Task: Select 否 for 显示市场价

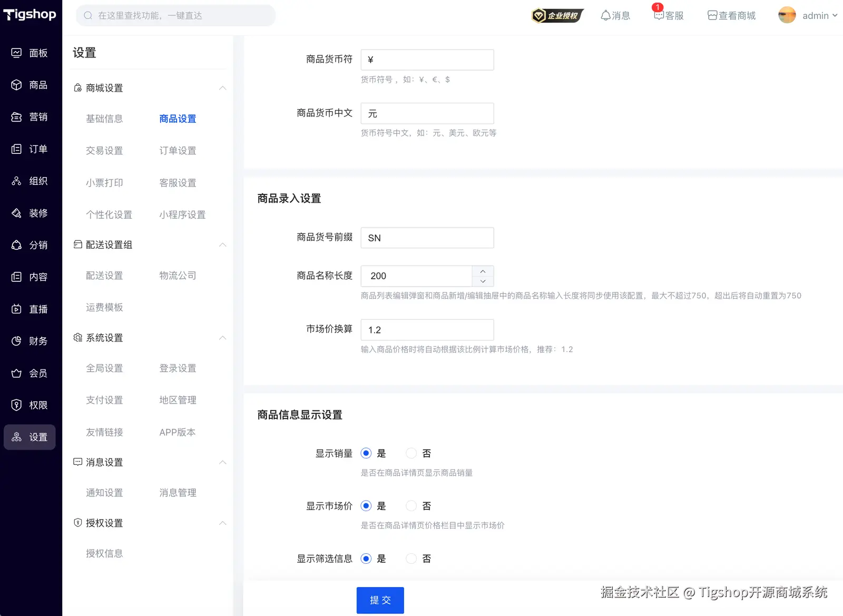Action: click(411, 506)
